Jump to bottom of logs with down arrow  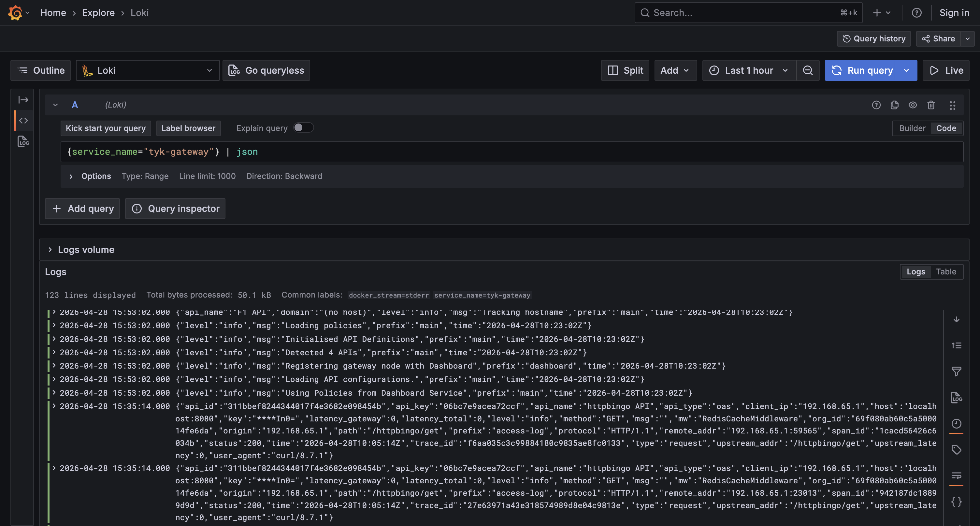click(x=956, y=319)
